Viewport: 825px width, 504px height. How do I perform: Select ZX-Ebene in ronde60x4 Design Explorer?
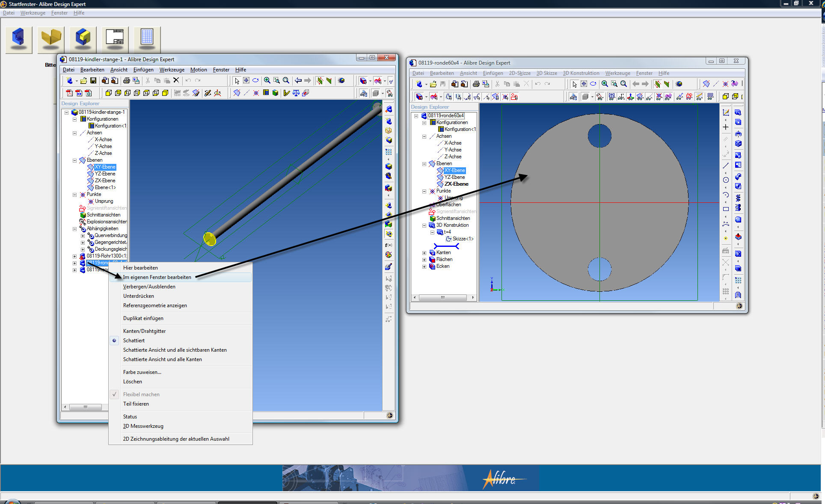[x=456, y=184]
